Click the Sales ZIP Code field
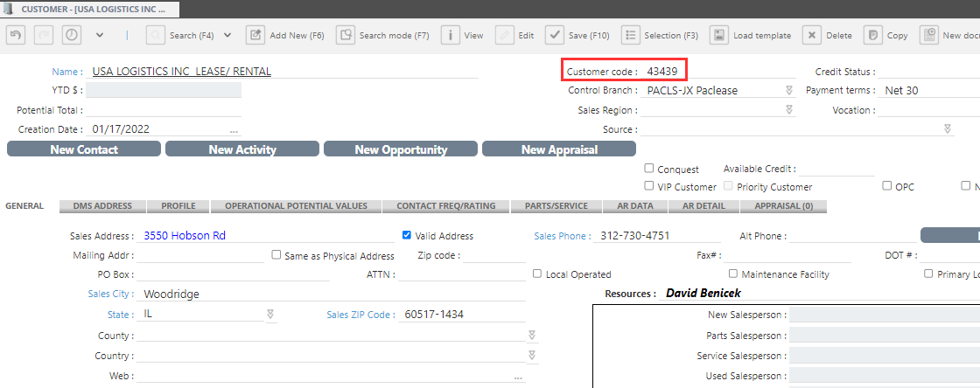This screenshot has height=388, width=980. pyautogui.click(x=463, y=315)
